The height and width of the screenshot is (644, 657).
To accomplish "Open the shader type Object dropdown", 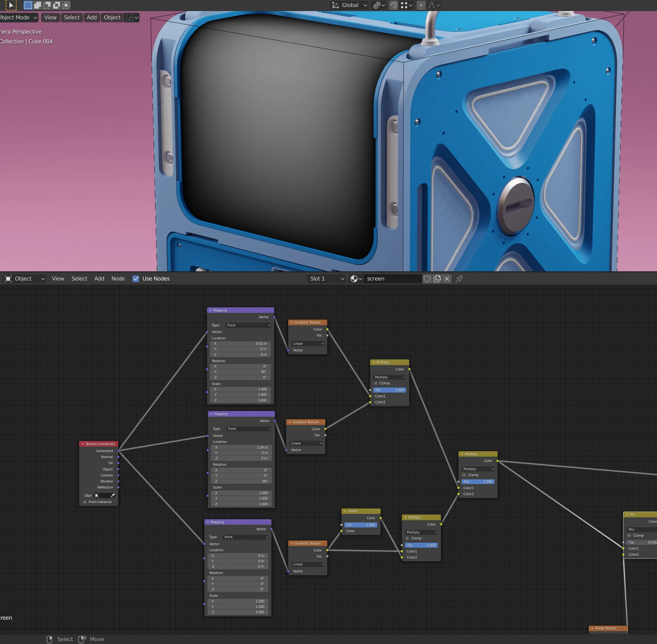I will [x=25, y=279].
